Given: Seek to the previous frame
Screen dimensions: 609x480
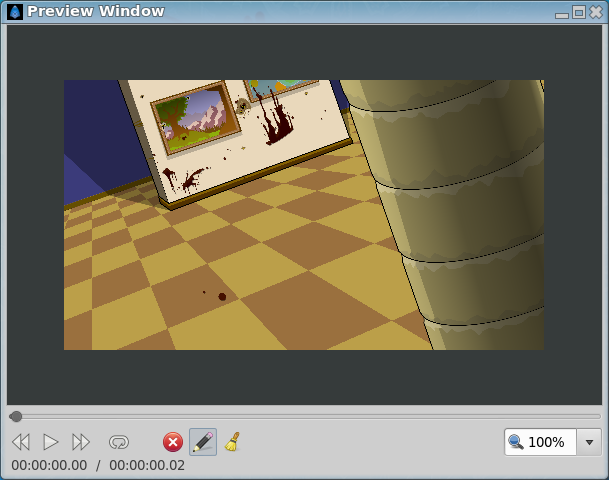Looking at the screenshot, I should 21,442.
